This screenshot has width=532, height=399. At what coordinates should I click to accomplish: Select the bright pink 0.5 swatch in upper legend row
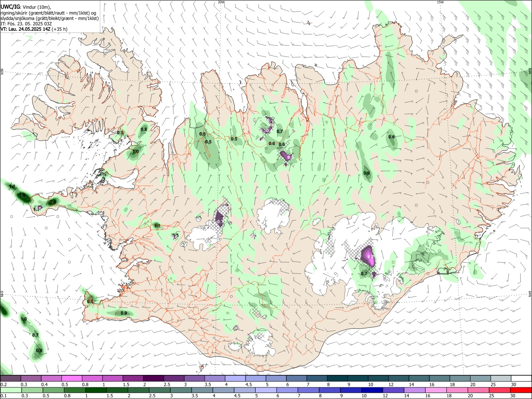tap(71, 379)
